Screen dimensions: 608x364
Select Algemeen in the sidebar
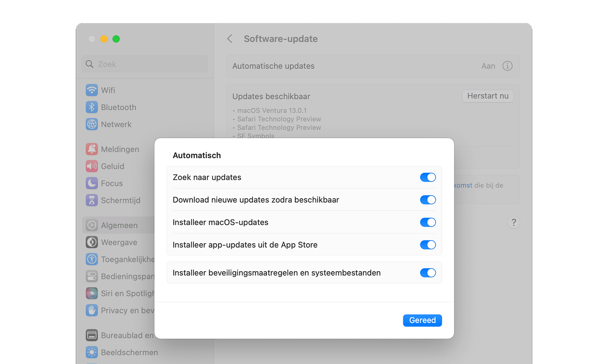pyautogui.click(x=119, y=225)
